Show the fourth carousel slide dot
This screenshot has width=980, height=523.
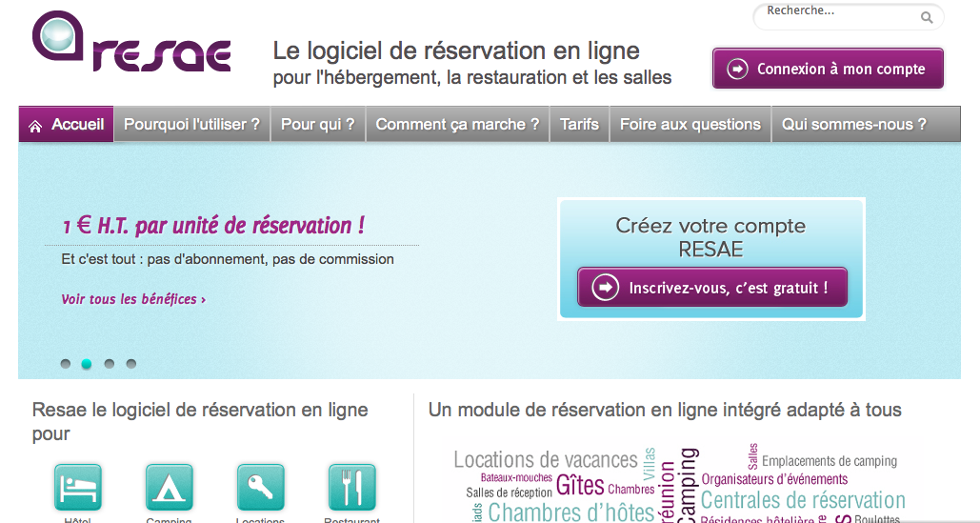click(x=131, y=364)
